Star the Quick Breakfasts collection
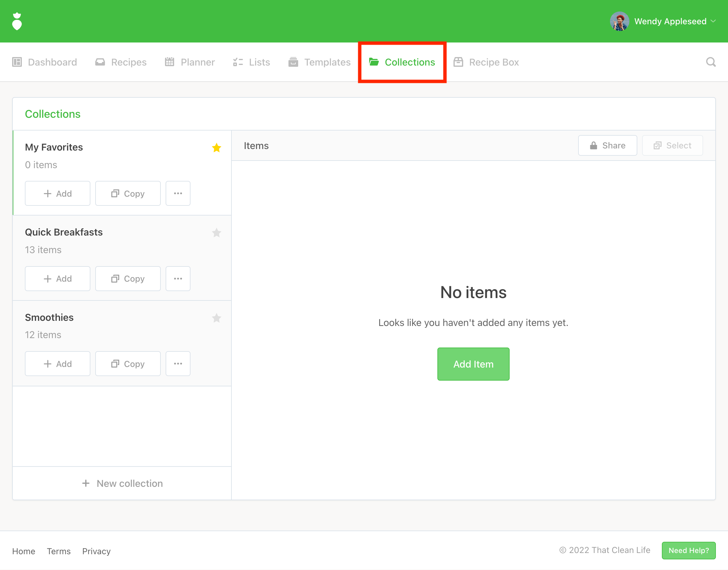Viewport: 728px width, 570px height. point(217,232)
